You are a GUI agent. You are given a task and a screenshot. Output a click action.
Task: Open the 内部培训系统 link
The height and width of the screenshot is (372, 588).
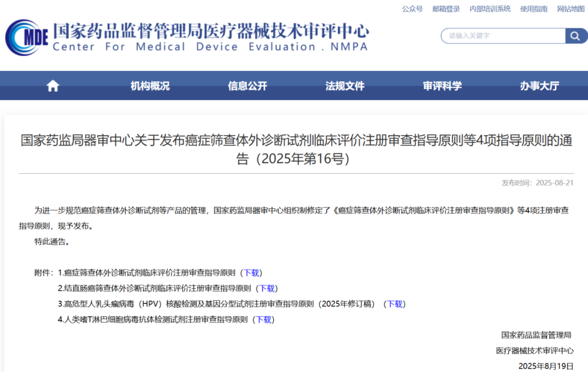[x=490, y=9]
